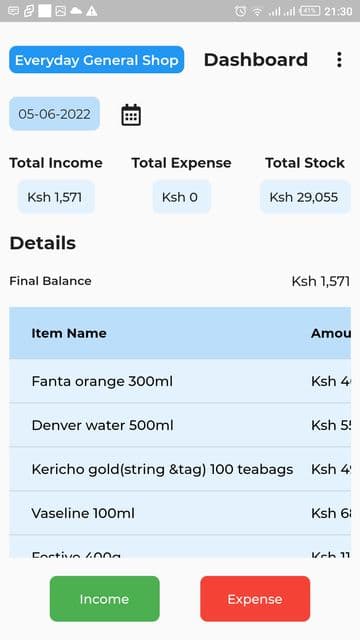Select the Fanta orange 300ml row

tap(180, 381)
